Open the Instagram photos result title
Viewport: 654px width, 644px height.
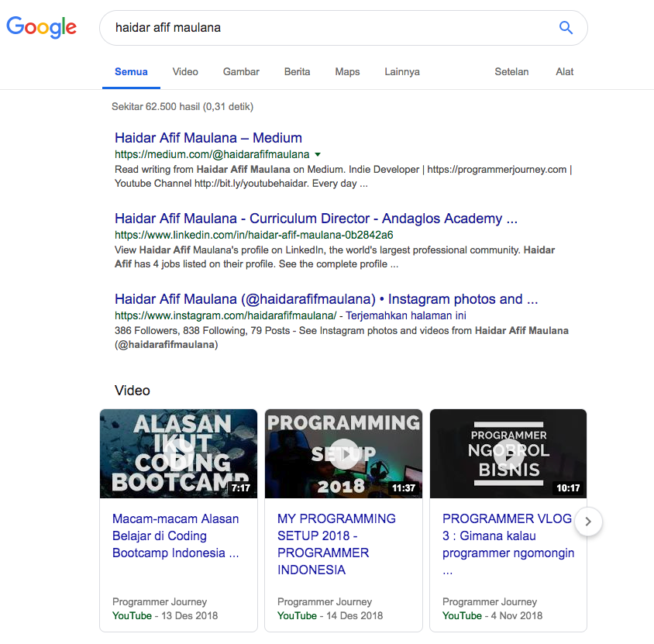pos(326,299)
